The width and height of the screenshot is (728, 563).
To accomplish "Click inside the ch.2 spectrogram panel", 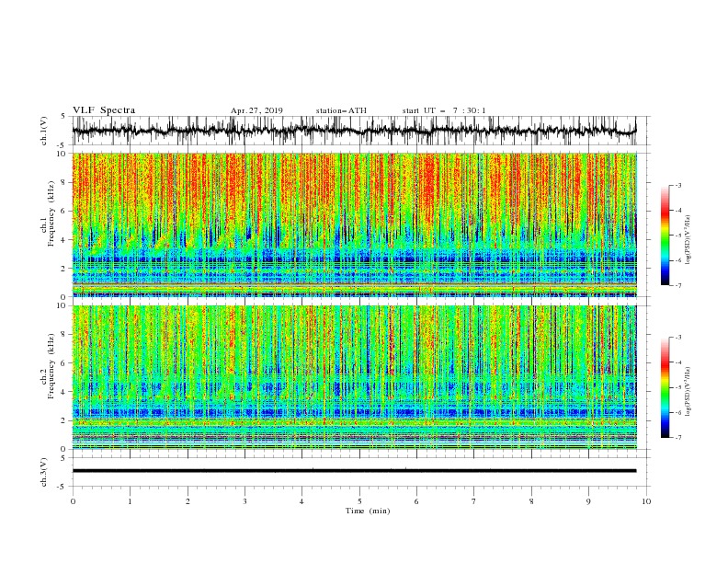I will point(354,377).
